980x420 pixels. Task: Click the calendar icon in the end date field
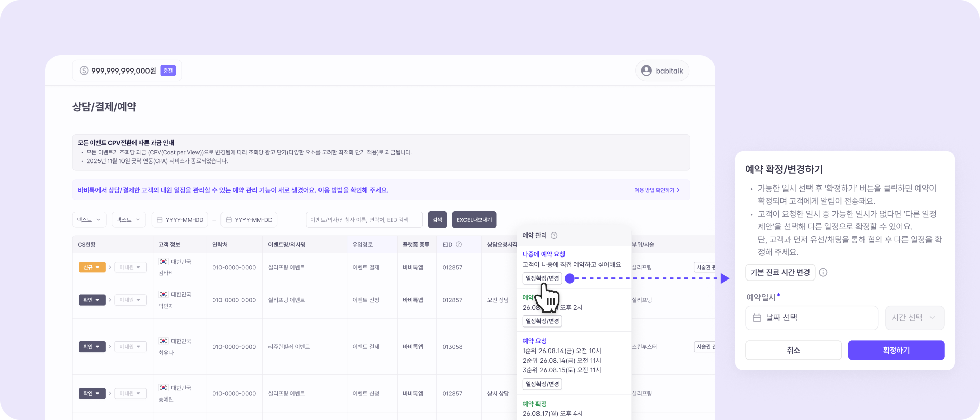(x=229, y=220)
